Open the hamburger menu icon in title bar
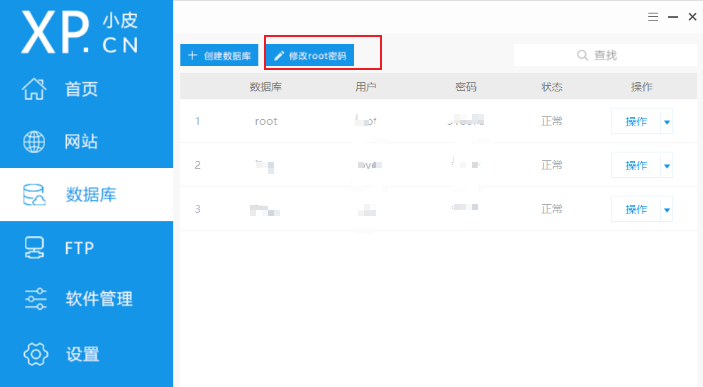Viewport: 703px width, 387px height. tap(653, 17)
